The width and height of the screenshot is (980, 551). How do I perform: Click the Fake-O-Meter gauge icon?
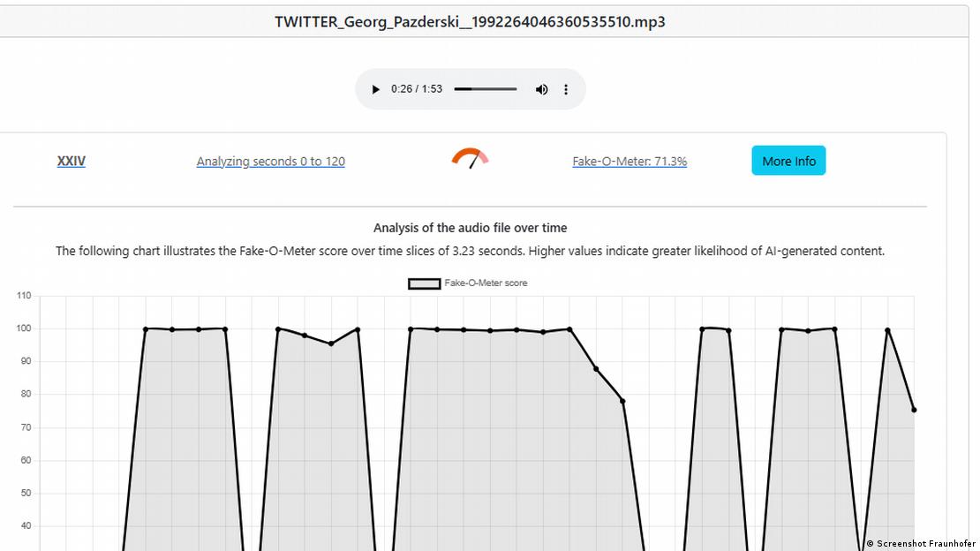pos(470,159)
